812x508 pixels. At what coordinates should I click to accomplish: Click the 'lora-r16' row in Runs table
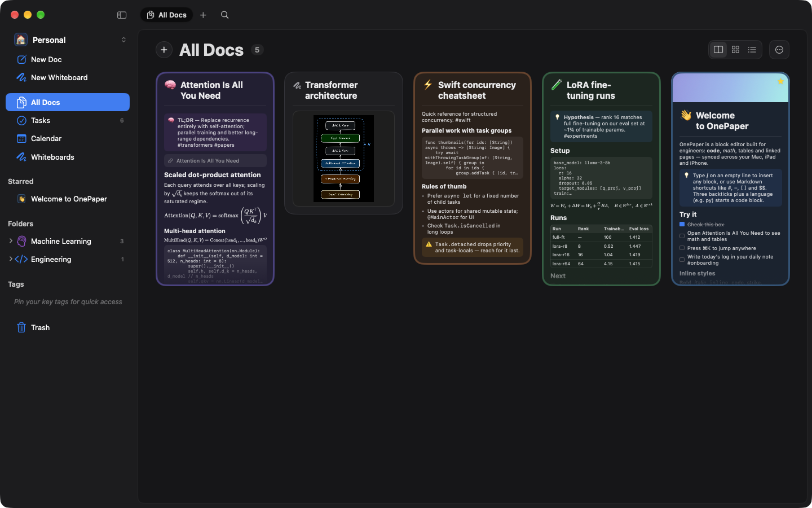pyautogui.click(x=601, y=255)
